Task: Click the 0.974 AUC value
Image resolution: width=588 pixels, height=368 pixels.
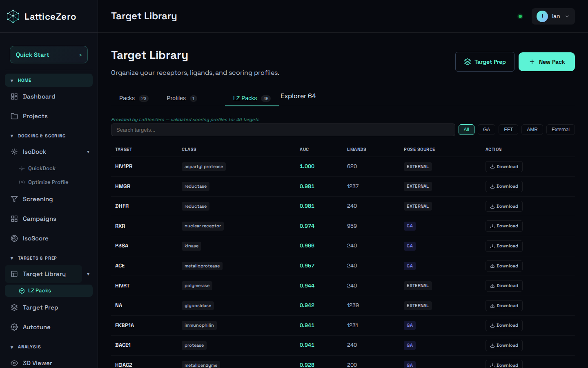Action: [307, 226]
